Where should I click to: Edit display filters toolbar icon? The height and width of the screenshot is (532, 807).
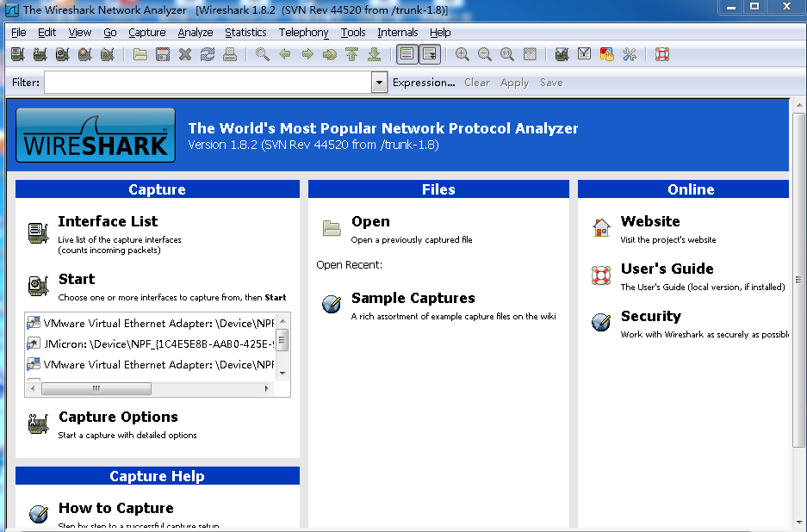[584, 54]
